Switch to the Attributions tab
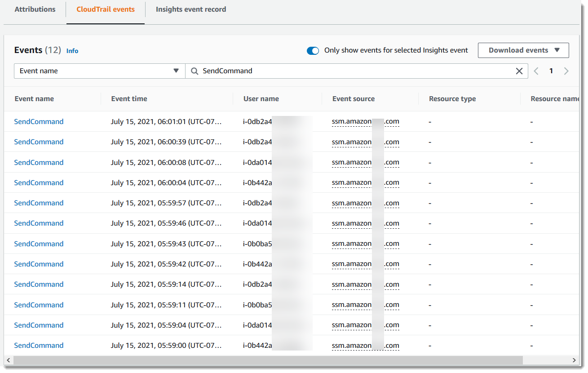The width and height of the screenshot is (588, 373). pos(35,9)
